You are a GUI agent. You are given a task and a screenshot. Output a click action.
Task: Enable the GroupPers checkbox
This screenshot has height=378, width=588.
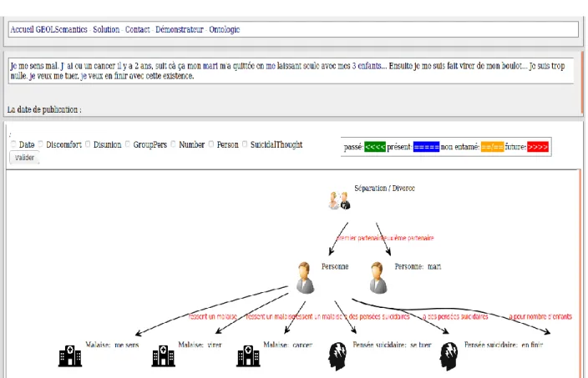tap(128, 144)
